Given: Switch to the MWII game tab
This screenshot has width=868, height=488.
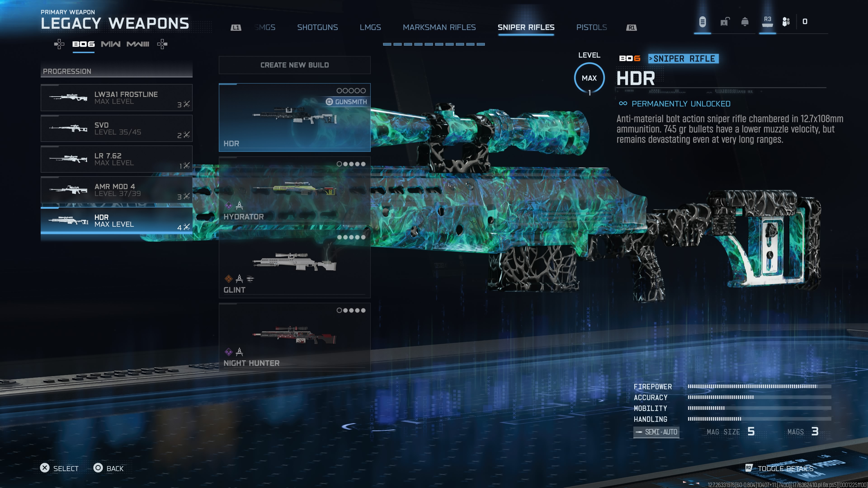Looking at the screenshot, I should (111, 44).
